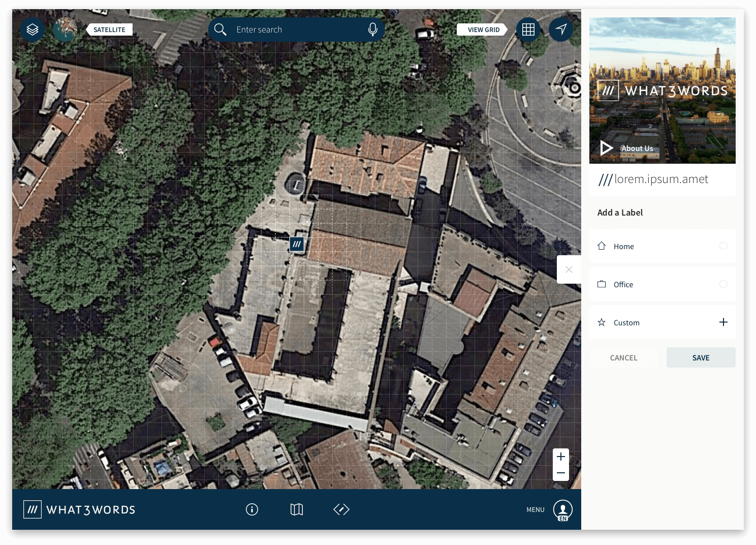Select the Office label radio button
Image resolution: width=756 pixels, height=545 pixels.
tap(723, 284)
